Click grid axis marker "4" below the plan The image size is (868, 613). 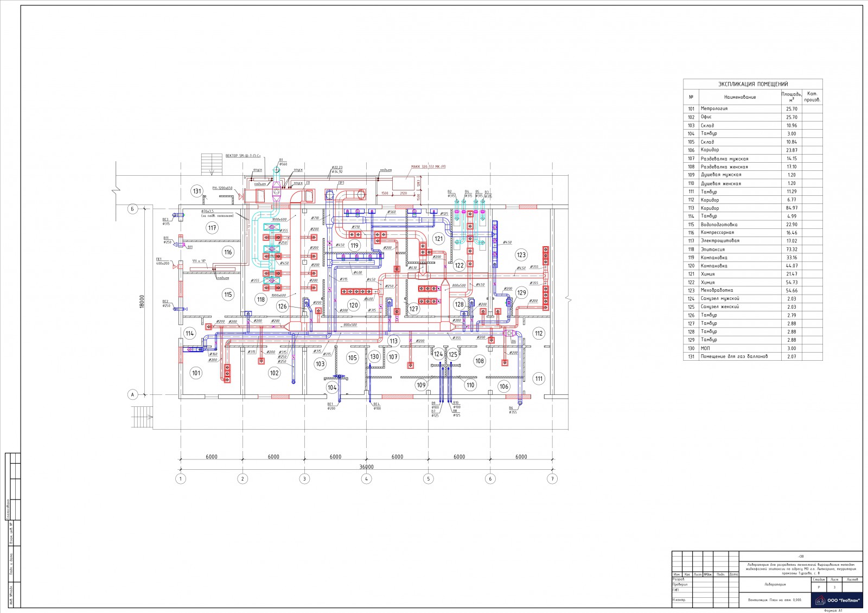(x=367, y=479)
